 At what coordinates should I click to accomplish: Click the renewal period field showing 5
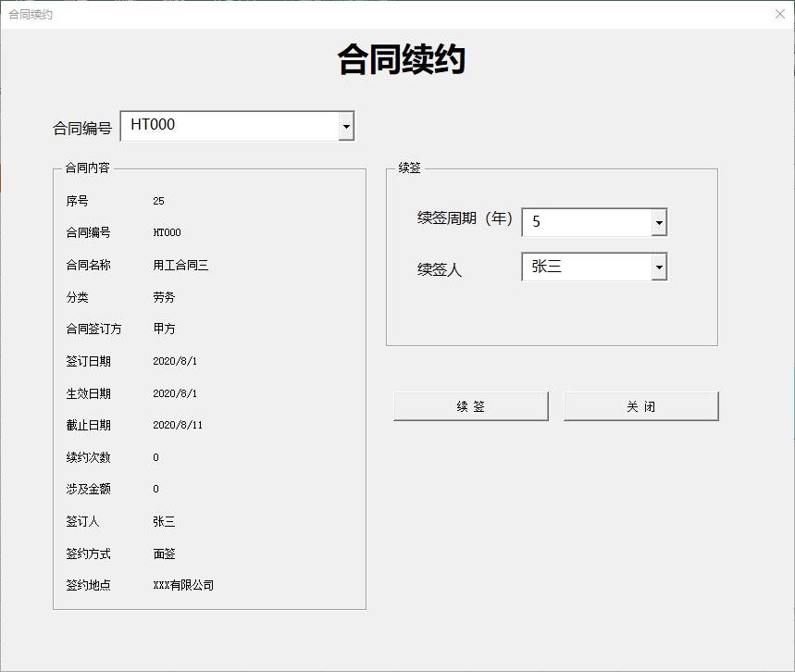[x=587, y=222]
